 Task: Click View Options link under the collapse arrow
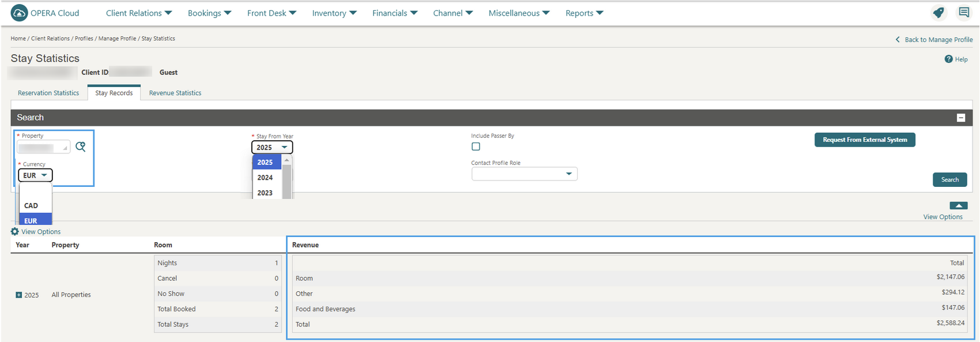pos(943,217)
